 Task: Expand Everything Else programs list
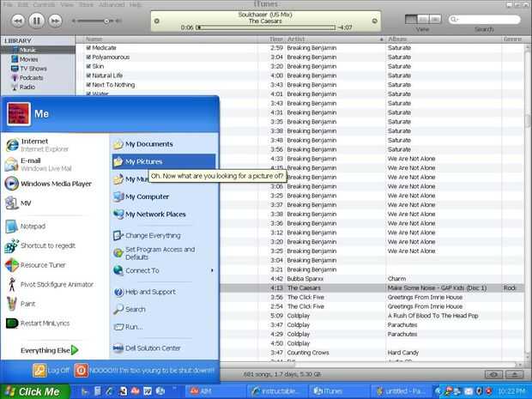click(x=50, y=350)
